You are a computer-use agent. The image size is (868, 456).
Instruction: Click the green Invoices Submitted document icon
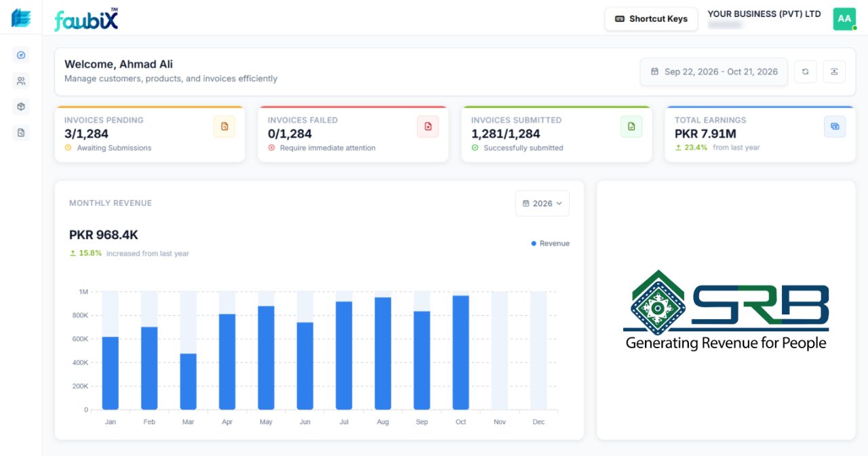click(x=631, y=127)
